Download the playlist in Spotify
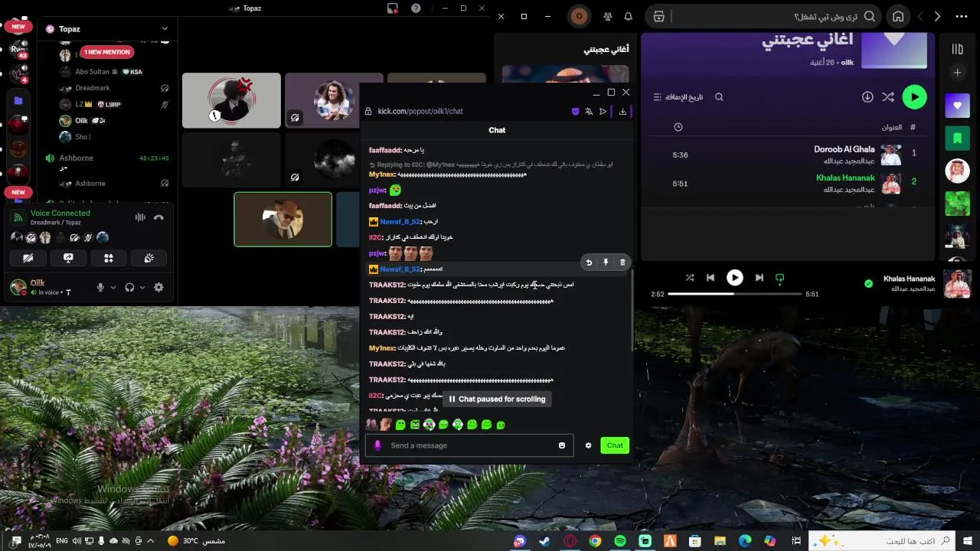 [867, 97]
